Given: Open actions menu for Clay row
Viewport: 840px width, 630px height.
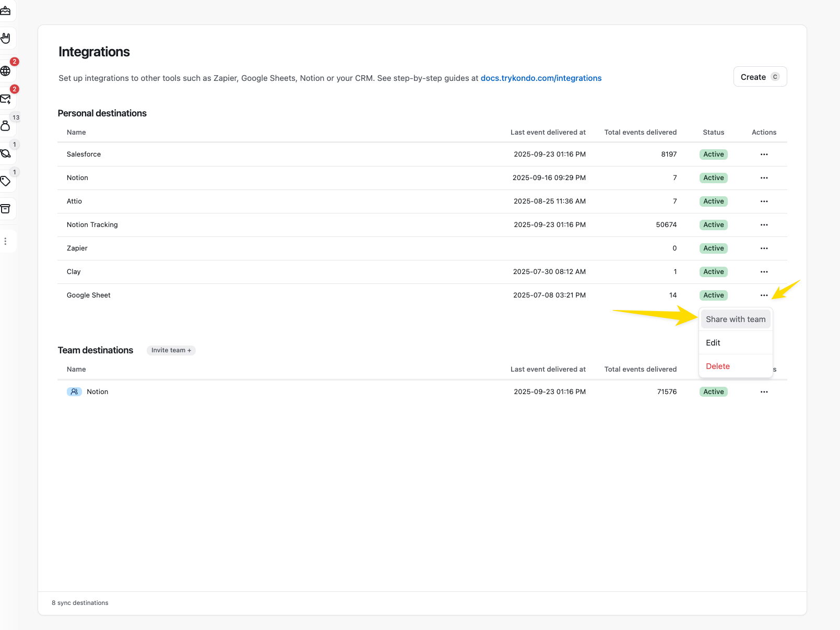Looking at the screenshot, I should point(764,272).
